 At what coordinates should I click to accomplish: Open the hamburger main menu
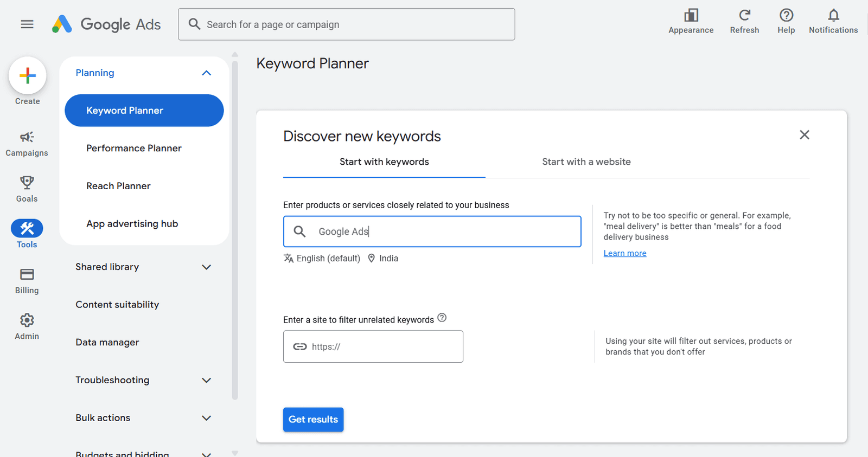pos(27,24)
